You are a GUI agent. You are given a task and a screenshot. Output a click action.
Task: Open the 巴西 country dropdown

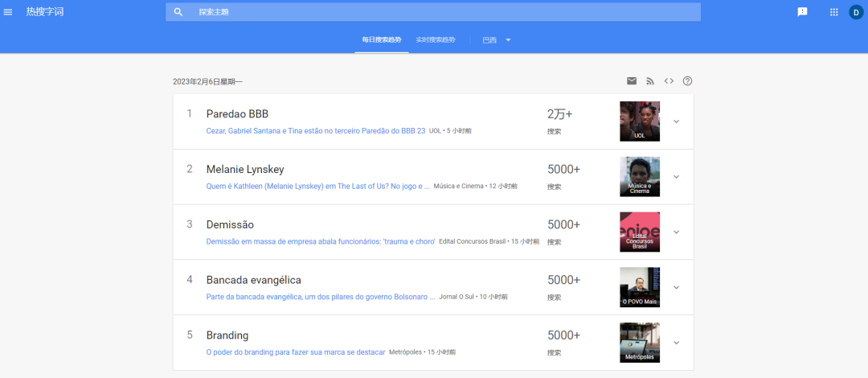(497, 40)
